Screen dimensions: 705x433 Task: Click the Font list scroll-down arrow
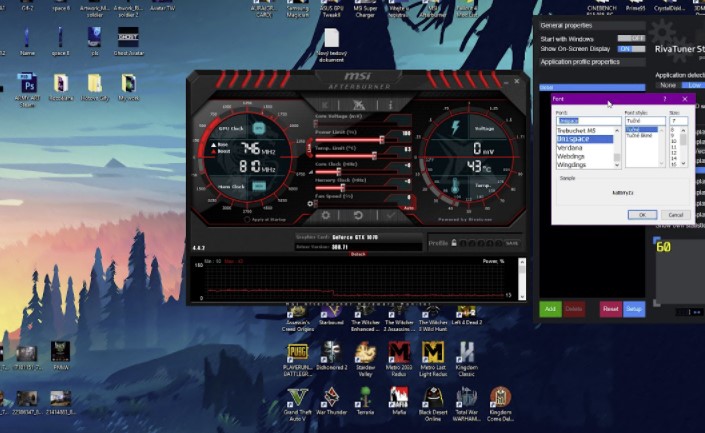pyautogui.click(x=617, y=165)
